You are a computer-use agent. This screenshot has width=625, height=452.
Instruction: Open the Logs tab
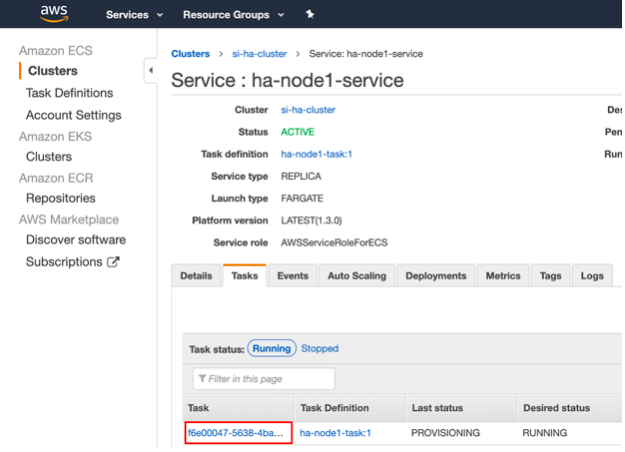click(592, 275)
